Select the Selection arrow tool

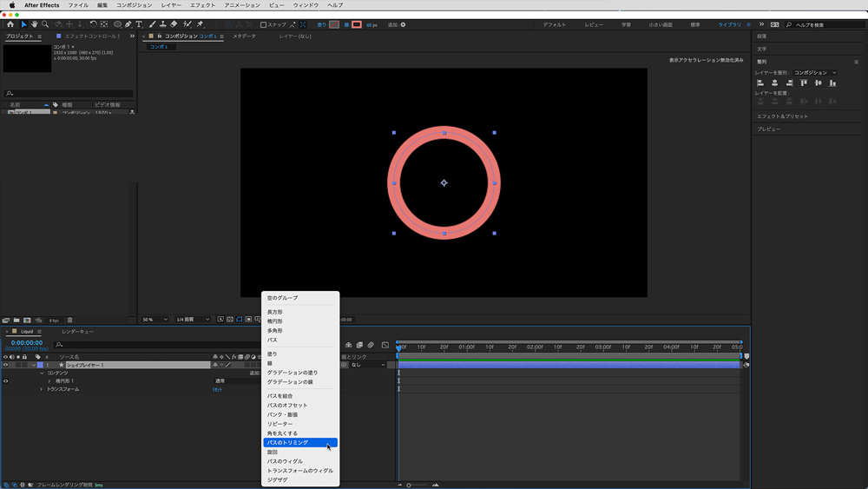click(x=23, y=24)
